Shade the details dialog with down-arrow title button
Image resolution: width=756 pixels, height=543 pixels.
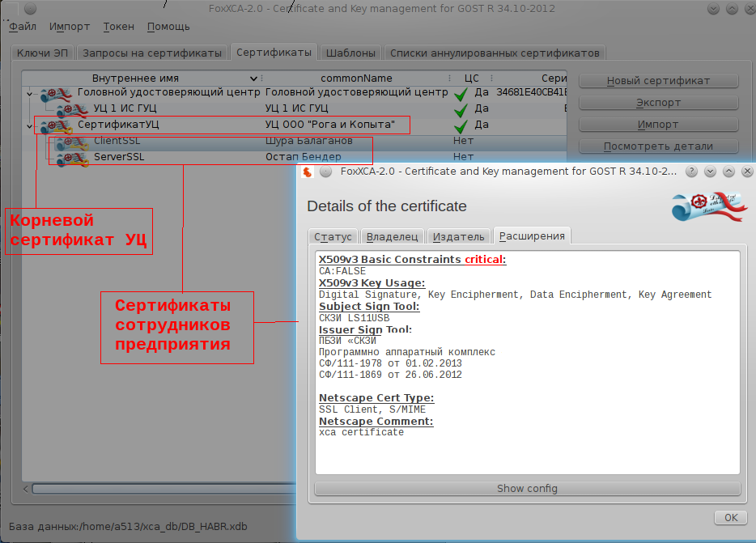[x=710, y=172]
